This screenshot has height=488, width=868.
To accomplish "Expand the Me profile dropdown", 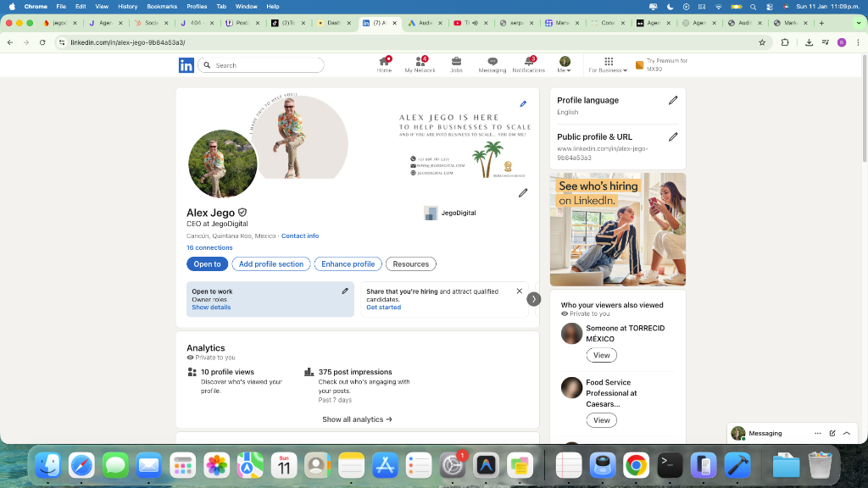I will [565, 65].
